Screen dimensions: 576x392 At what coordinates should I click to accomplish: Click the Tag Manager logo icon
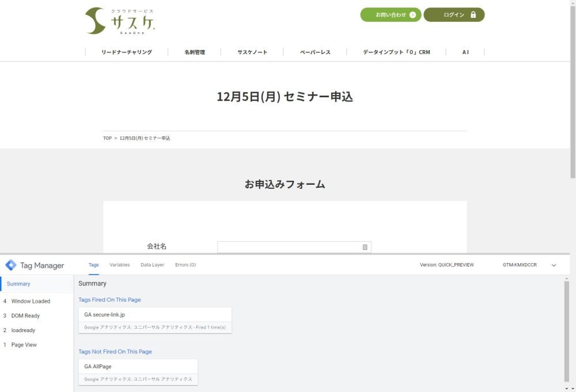[x=11, y=265]
